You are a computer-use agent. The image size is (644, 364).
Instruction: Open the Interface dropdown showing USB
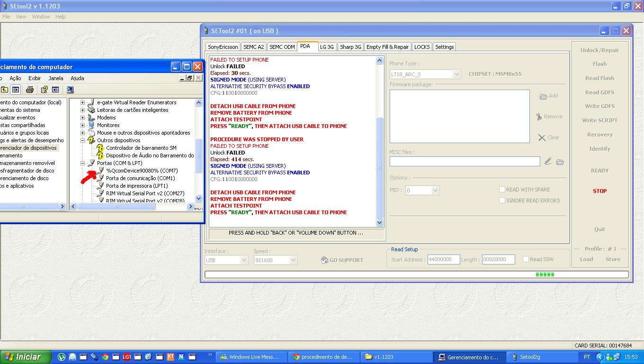pos(244,260)
